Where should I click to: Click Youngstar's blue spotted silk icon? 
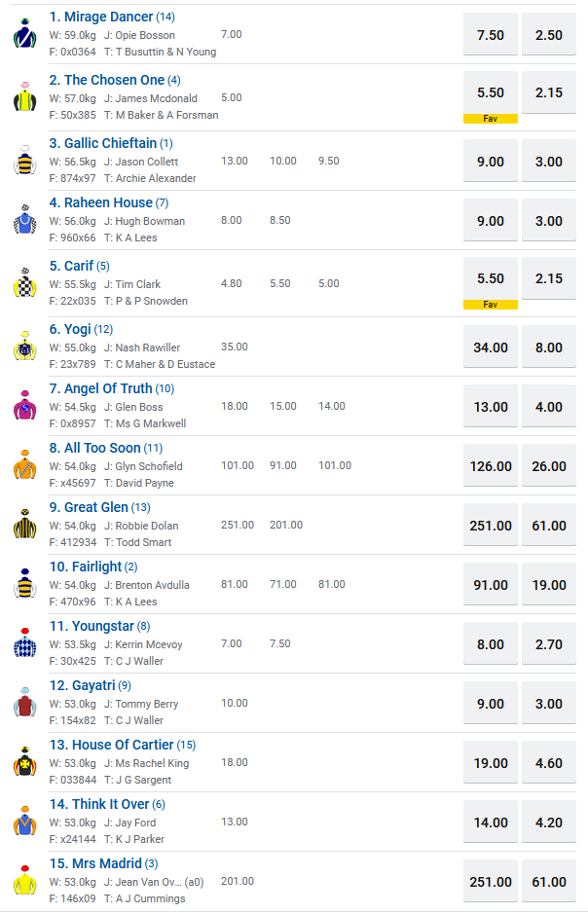[x=24, y=643]
